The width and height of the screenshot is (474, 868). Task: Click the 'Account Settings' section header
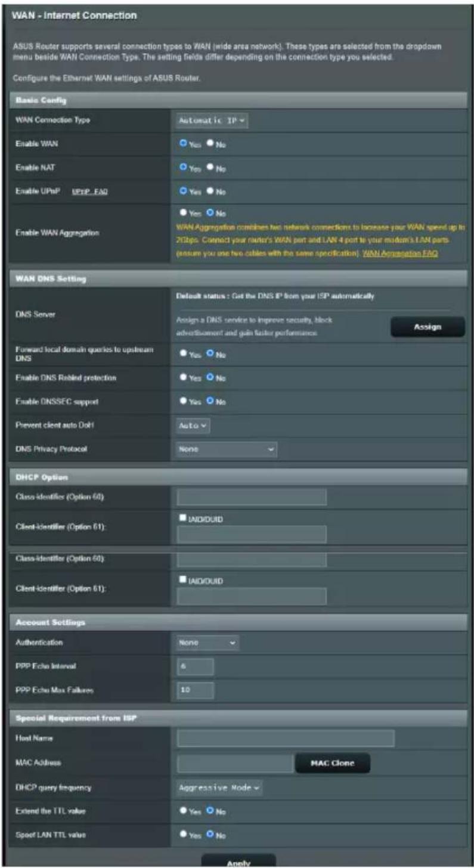(237, 622)
